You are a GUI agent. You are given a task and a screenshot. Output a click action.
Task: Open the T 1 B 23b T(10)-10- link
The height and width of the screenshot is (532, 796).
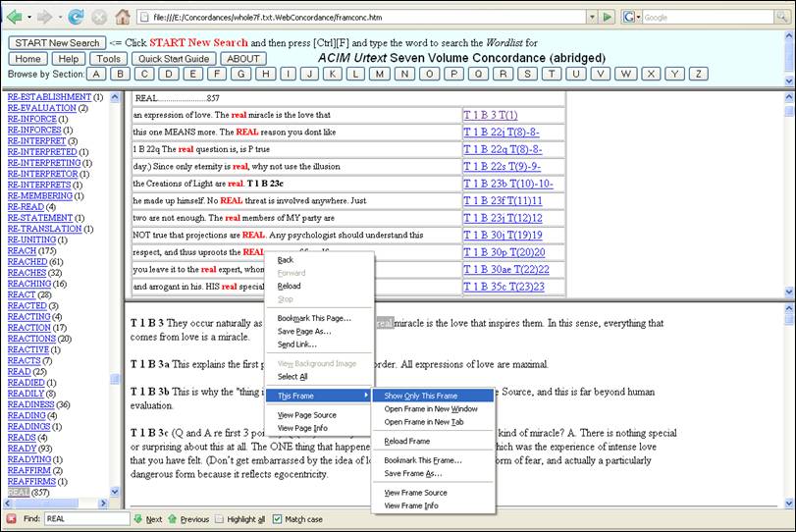coord(508,184)
